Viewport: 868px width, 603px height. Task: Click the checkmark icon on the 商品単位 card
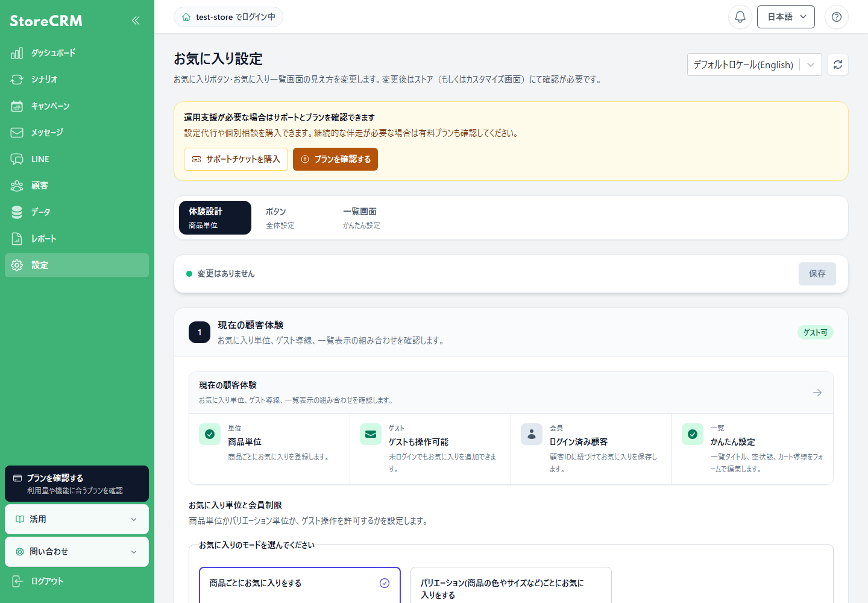pyautogui.click(x=210, y=434)
